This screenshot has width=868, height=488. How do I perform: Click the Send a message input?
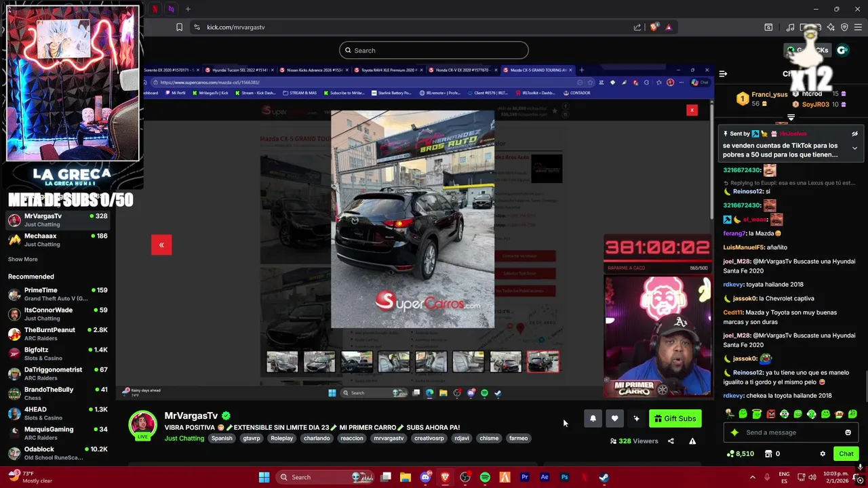pos(791,432)
